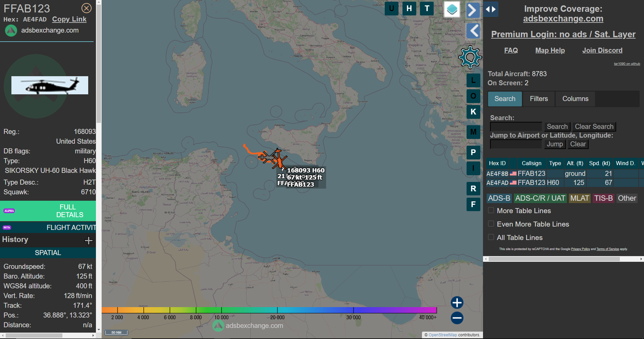Click the H map toggle button

coord(409,8)
